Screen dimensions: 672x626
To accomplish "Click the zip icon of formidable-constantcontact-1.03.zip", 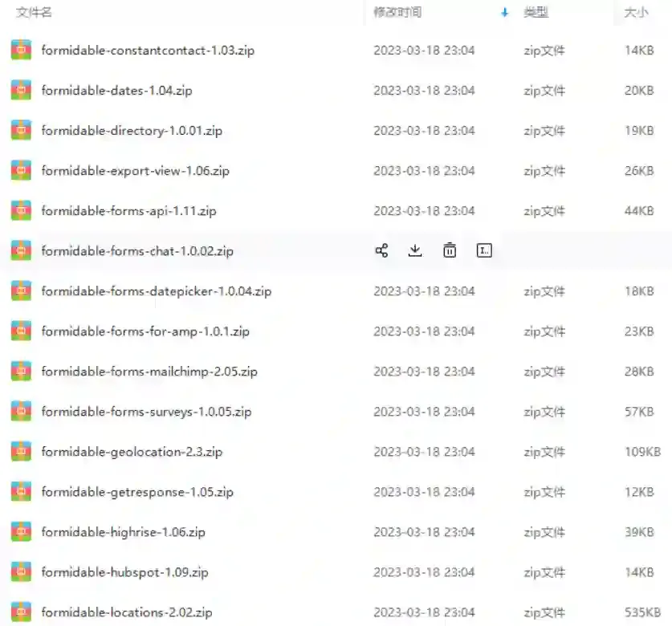I will click(21, 50).
